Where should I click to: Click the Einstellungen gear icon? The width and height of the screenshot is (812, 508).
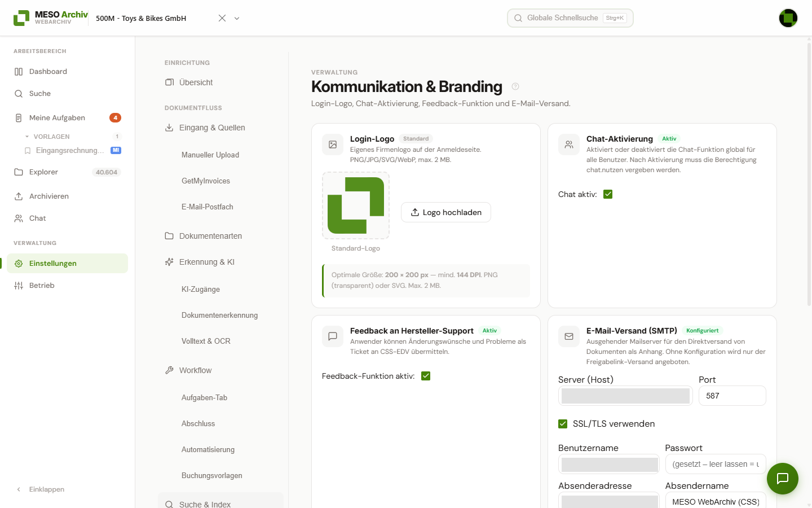point(19,264)
